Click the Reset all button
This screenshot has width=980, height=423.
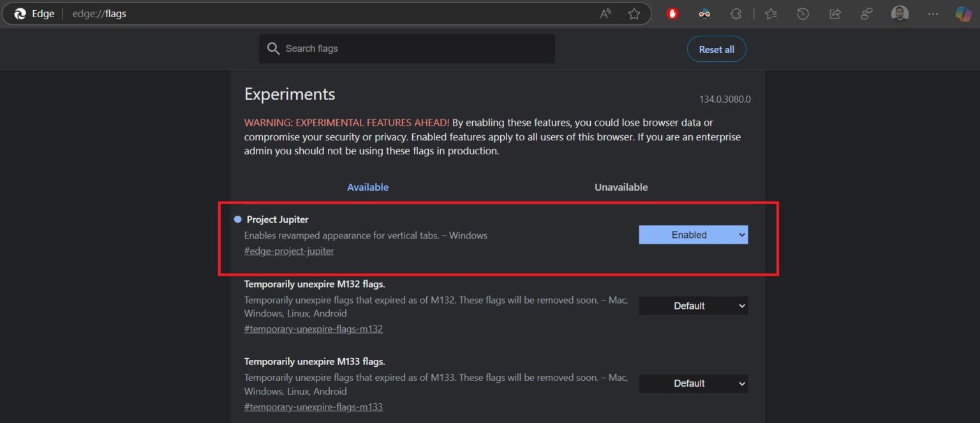pyautogui.click(x=716, y=48)
